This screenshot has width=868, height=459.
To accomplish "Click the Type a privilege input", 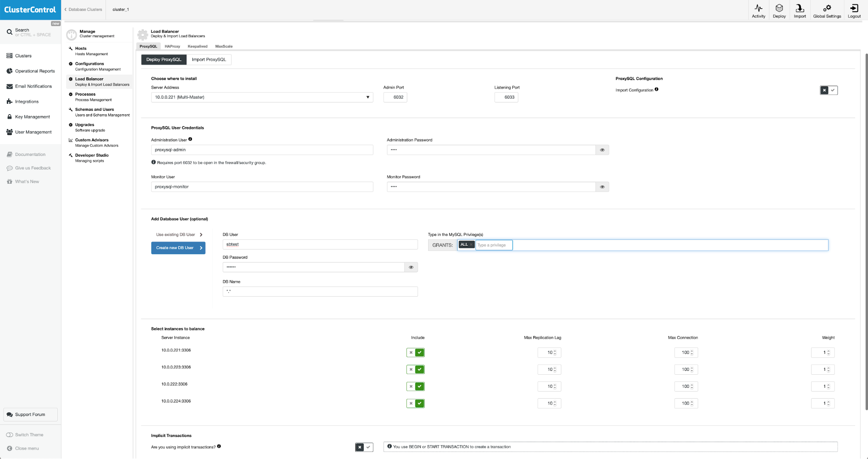I will coord(494,245).
